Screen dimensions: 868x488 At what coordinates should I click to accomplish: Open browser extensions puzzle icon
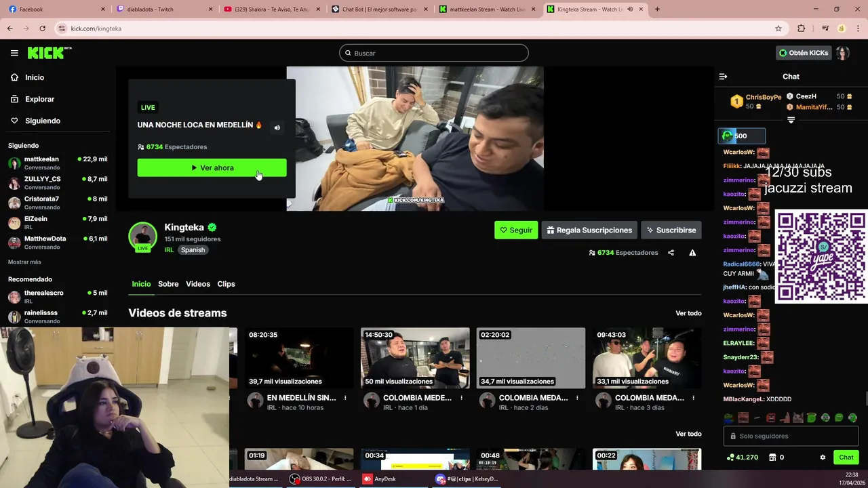pyautogui.click(x=802, y=28)
